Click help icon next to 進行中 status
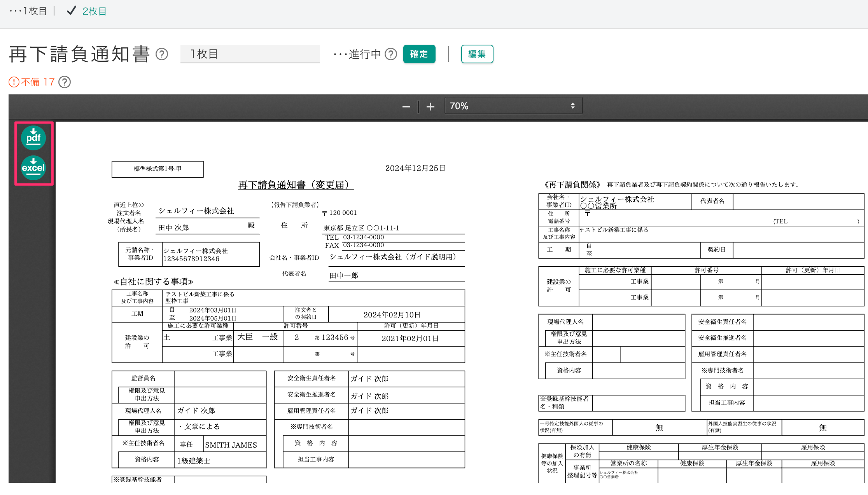This screenshot has width=868, height=495. coord(391,54)
